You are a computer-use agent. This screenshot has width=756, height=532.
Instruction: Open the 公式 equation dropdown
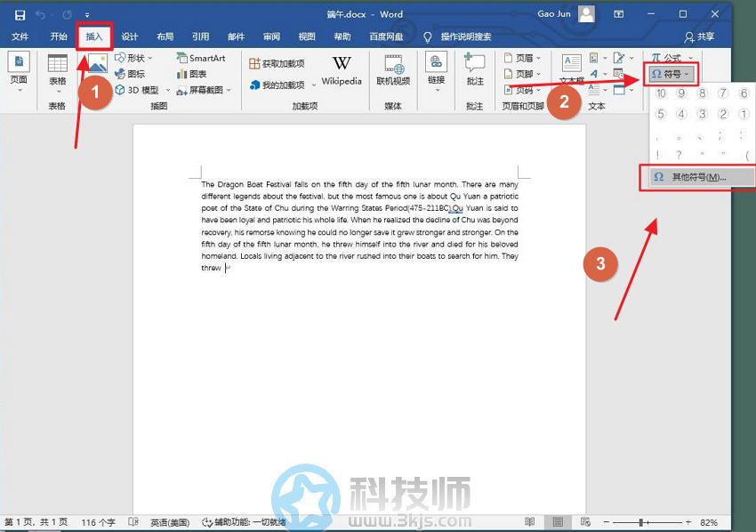(672, 58)
